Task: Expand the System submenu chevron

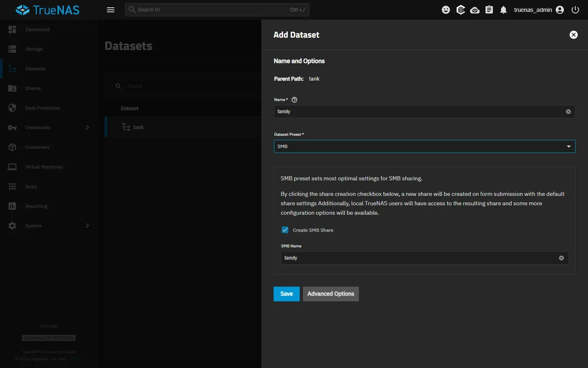Action: [87, 226]
